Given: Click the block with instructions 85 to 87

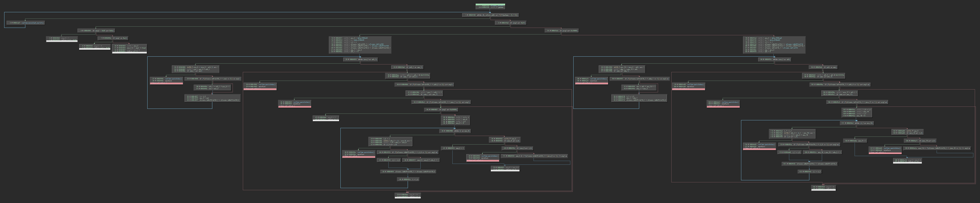Looking at the screenshot, I should coord(622,69).
